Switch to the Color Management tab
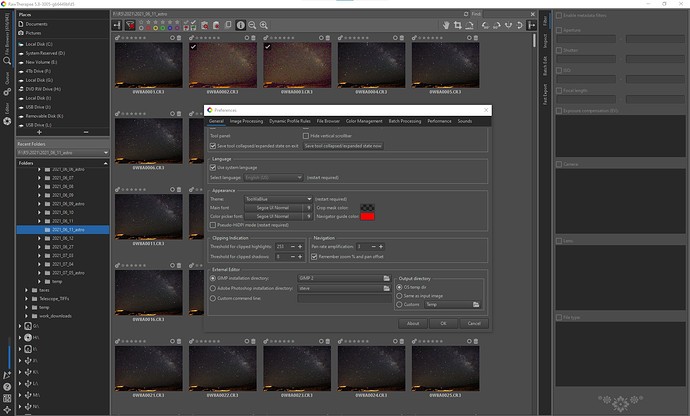The height and width of the screenshot is (416, 690). click(x=362, y=121)
